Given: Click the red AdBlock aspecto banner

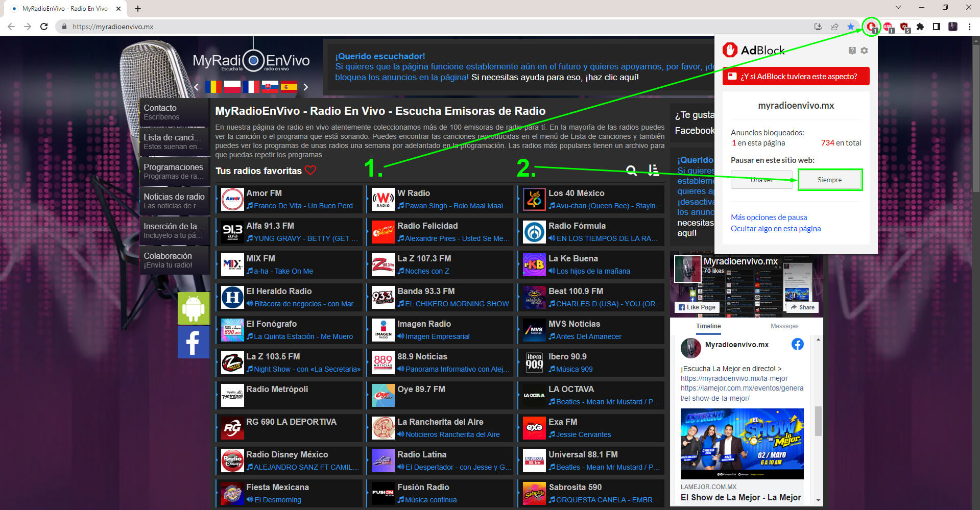Looking at the screenshot, I should [x=796, y=76].
